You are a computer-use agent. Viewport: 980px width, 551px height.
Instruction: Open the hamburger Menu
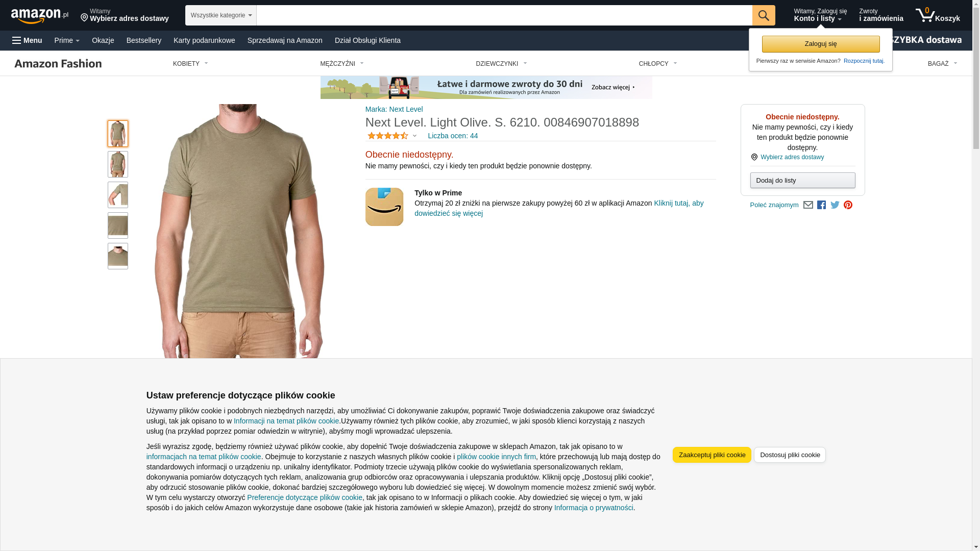point(27,40)
